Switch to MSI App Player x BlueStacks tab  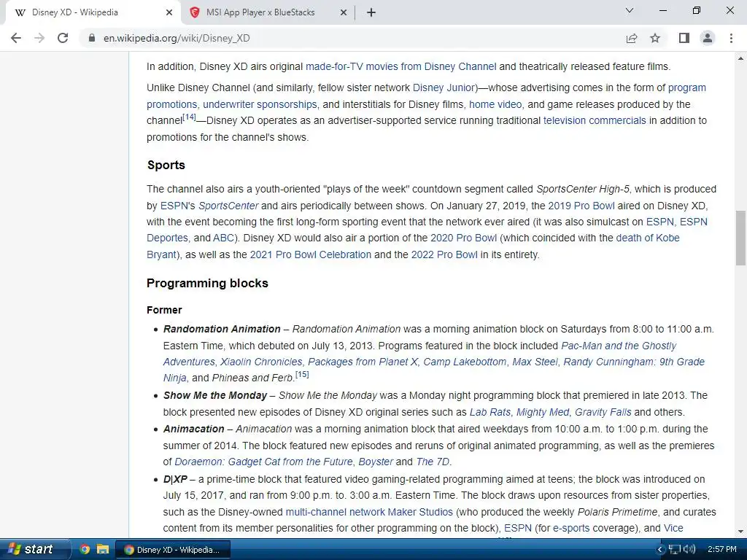click(x=260, y=12)
